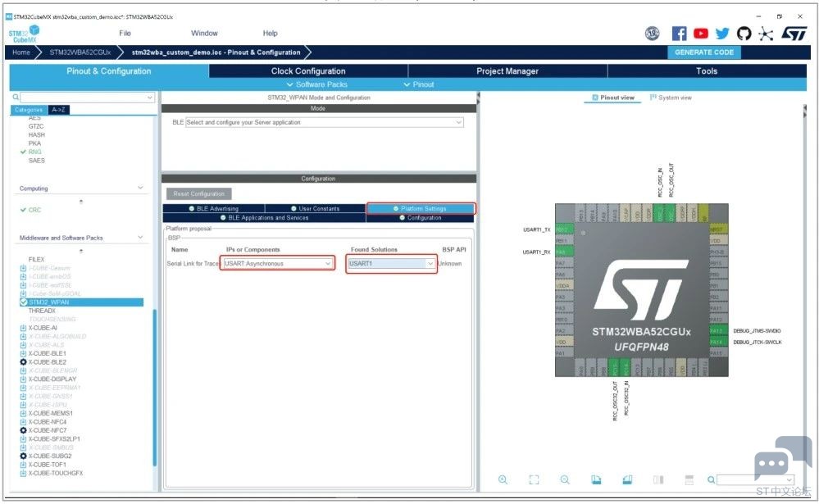Open ST's GitHub icon

tap(744, 34)
